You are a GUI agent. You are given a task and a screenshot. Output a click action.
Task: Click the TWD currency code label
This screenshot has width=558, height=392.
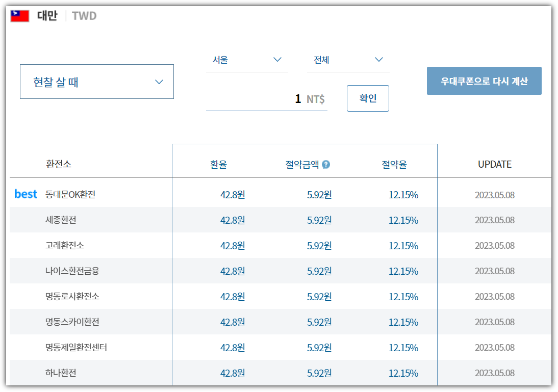pyautogui.click(x=84, y=16)
